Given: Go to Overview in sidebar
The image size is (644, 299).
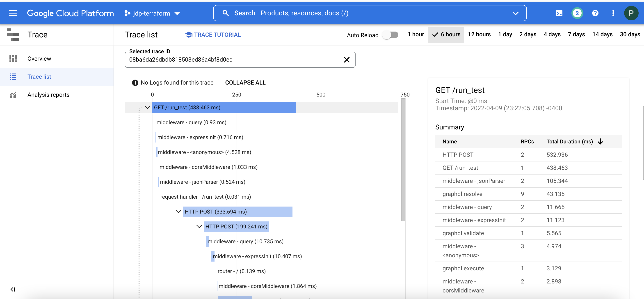Looking at the screenshot, I should [39, 59].
